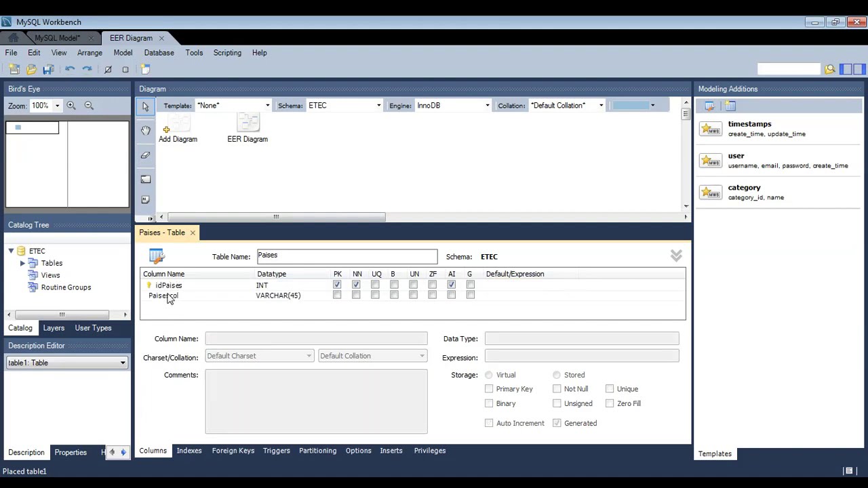The width and height of the screenshot is (868, 488).
Task: Check the Unsigned option checkbox
Action: 557,403
